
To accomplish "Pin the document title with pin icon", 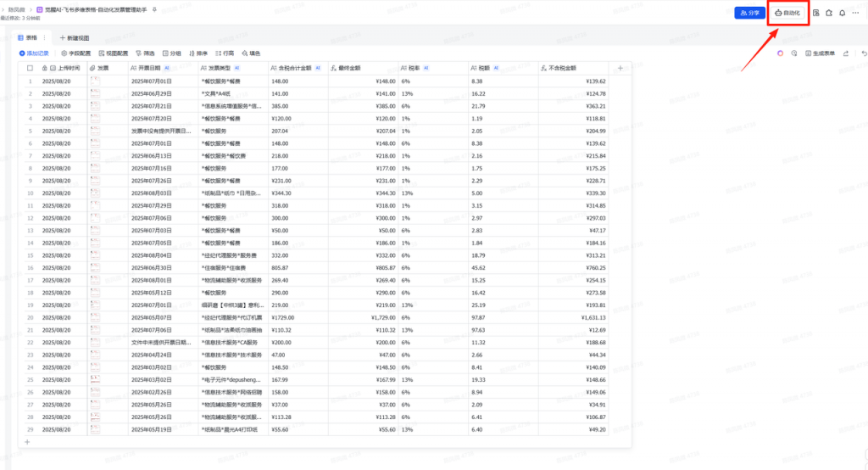I will [x=154, y=9].
